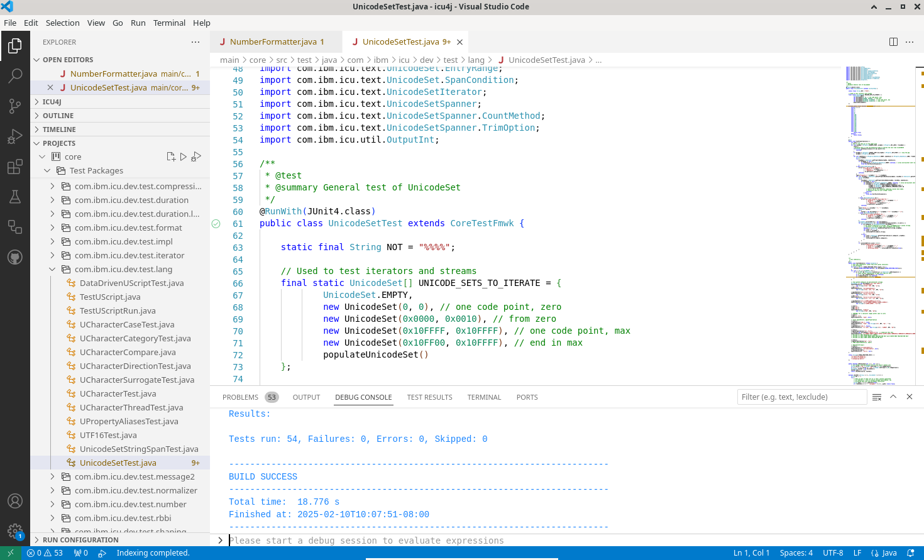Click LF end of line indicator

[857, 553]
